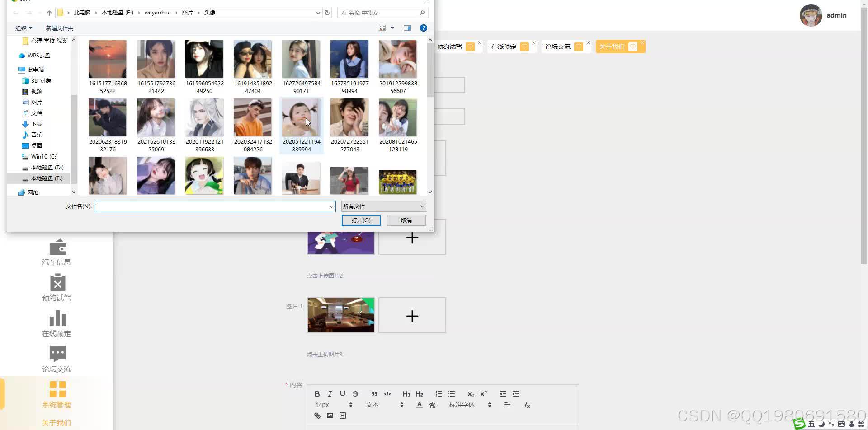Click the 打开(O) button

click(361, 220)
